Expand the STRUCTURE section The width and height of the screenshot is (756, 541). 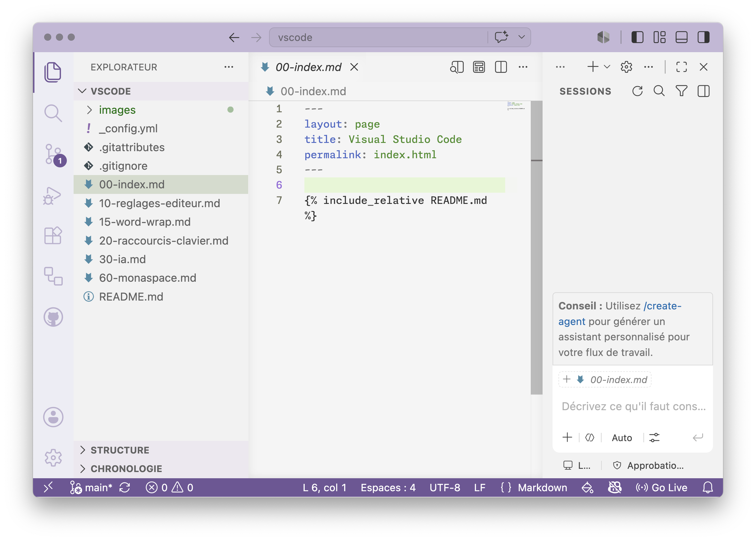[x=161, y=450]
